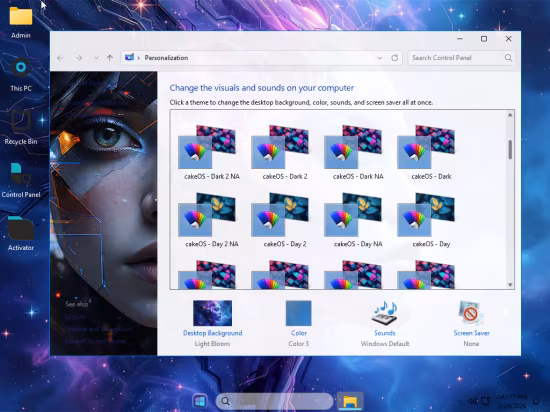Click the taskbar clock and date

coord(512,401)
